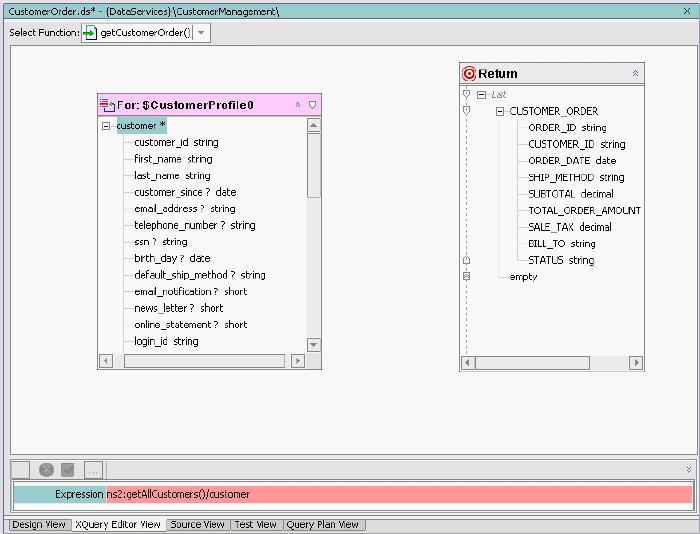Click the getCustomerOrder() function combo box
Viewport: 700px width, 534px height.
tap(146, 33)
